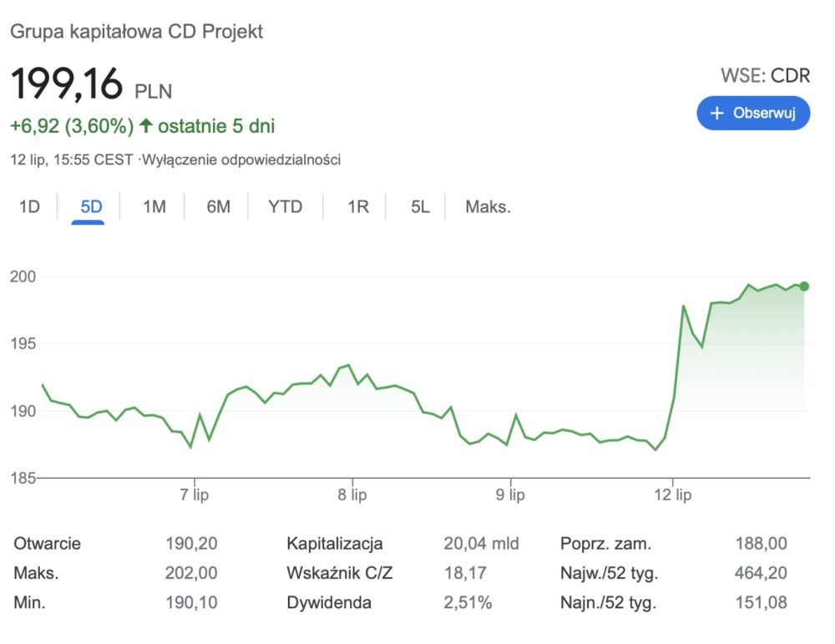Click the 199,16 current price
This screenshot has height=644, width=835.
tap(67, 84)
